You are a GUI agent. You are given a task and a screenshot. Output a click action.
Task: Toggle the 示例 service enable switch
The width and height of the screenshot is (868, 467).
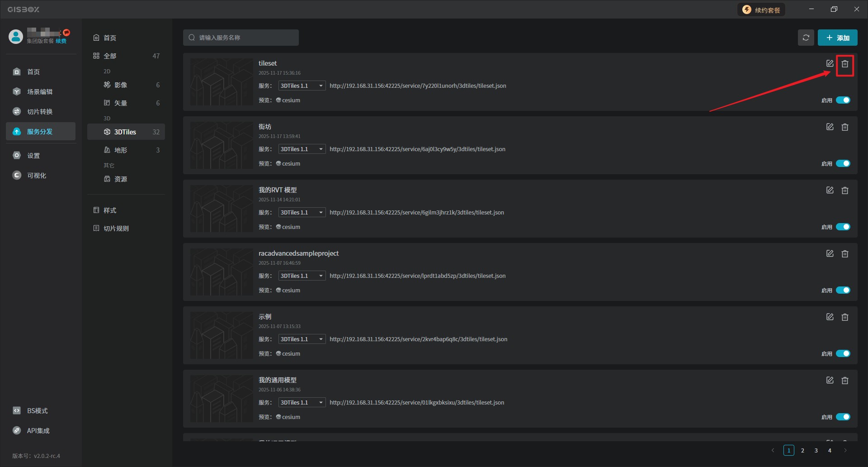843,353
